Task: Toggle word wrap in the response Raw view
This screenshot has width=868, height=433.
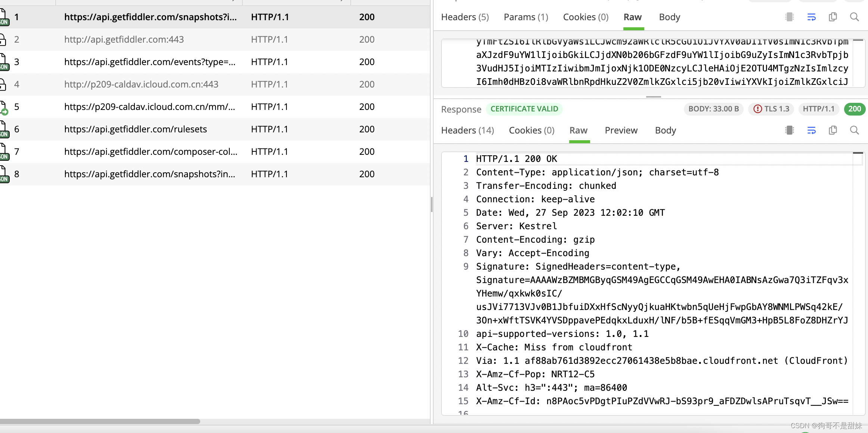Action: pyautogui.click(x=811, y=130)
